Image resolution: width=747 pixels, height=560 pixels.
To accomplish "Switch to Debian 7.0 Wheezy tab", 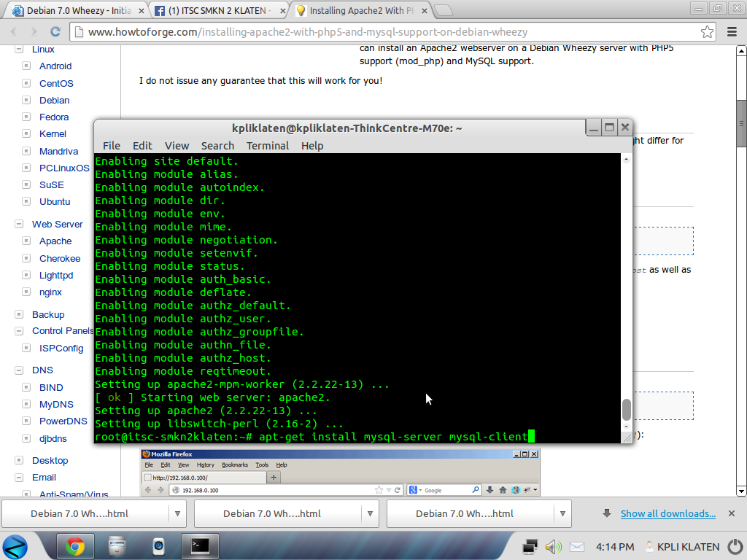I will click(x=79, y=10).
